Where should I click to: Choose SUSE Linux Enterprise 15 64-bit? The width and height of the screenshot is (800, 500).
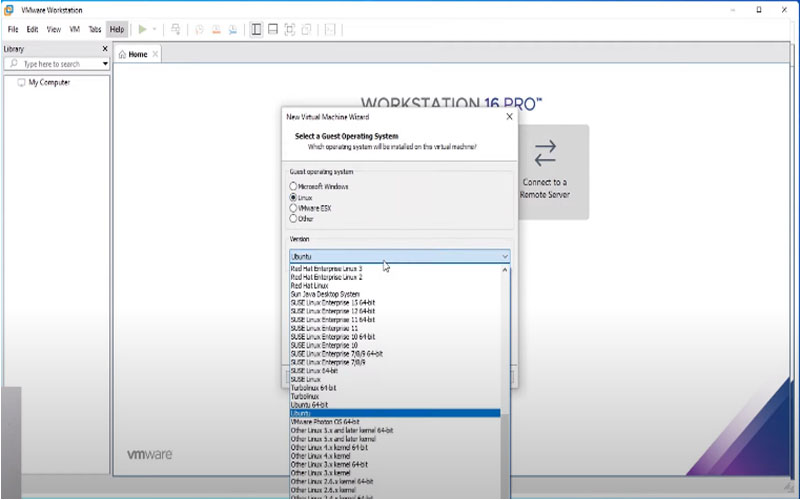point(395,303)
